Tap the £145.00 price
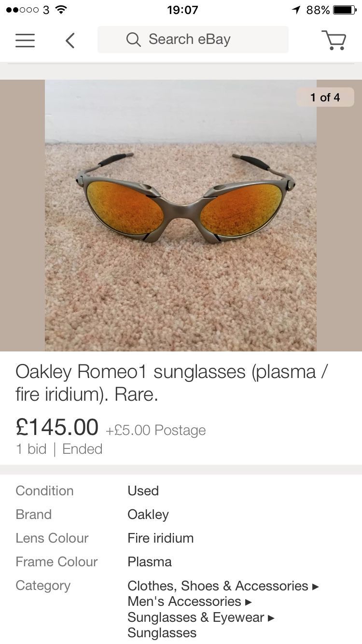 (x=57, y=427)
